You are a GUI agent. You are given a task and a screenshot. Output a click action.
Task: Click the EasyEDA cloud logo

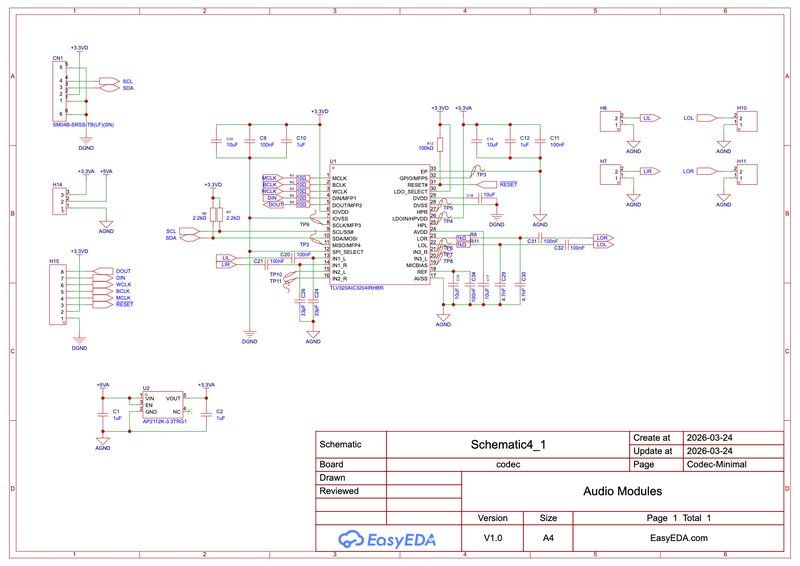coord(387,539)
